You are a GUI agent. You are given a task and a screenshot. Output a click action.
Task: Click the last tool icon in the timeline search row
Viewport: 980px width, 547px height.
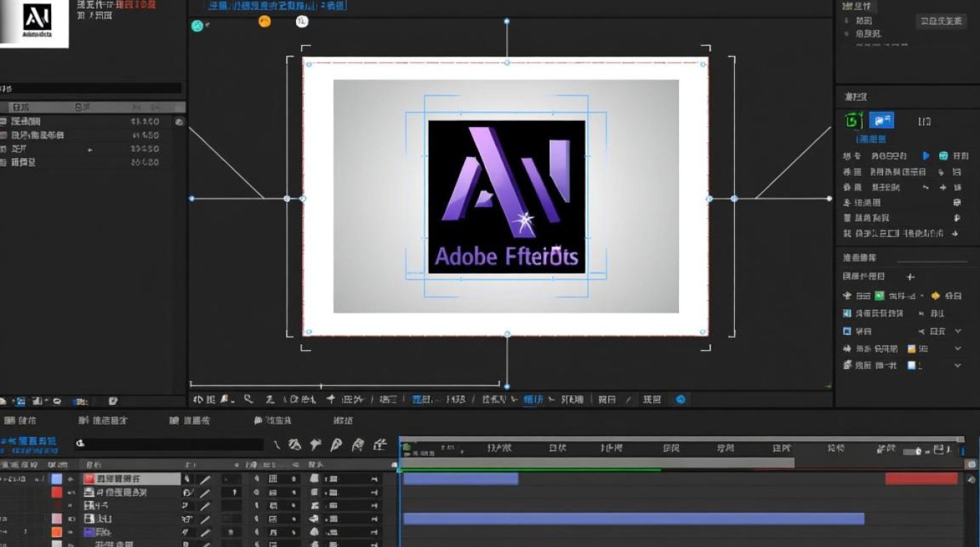click(380, 444)
